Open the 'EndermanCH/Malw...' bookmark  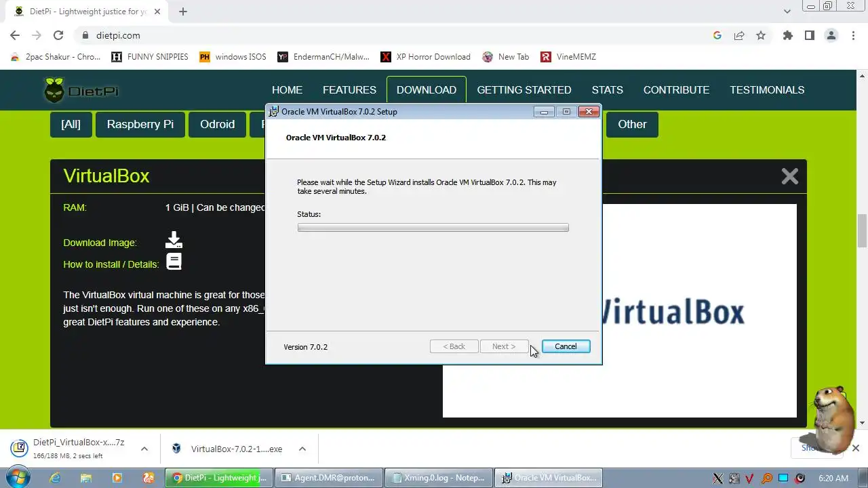pyautogui.click(x=323, y=57)
